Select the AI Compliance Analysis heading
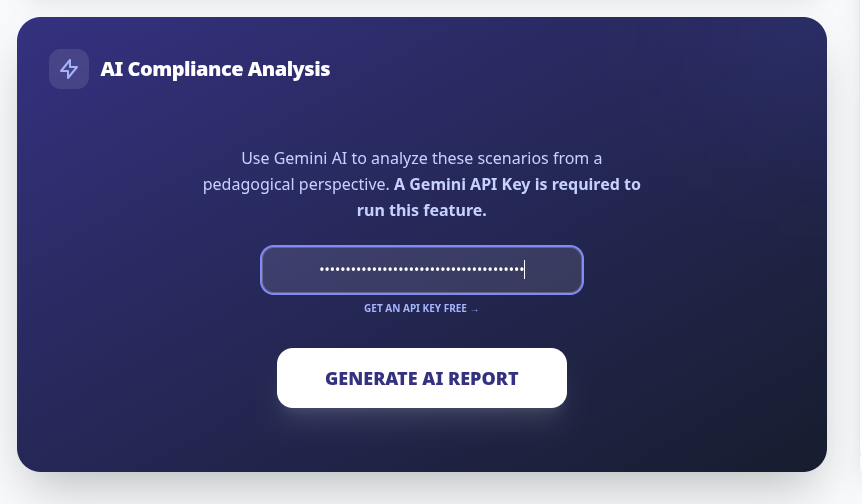Viewport: 862px width, 504px height. click(215, 69)
